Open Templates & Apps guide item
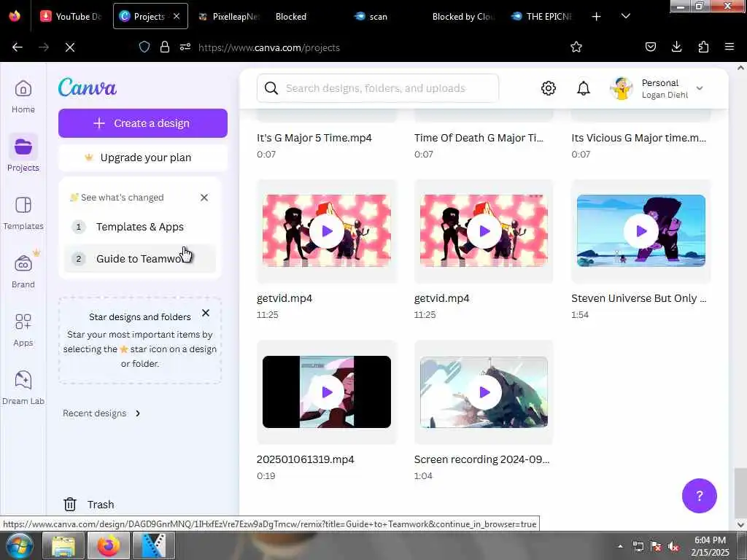747x560 pixels. click(x=139, y=227)
